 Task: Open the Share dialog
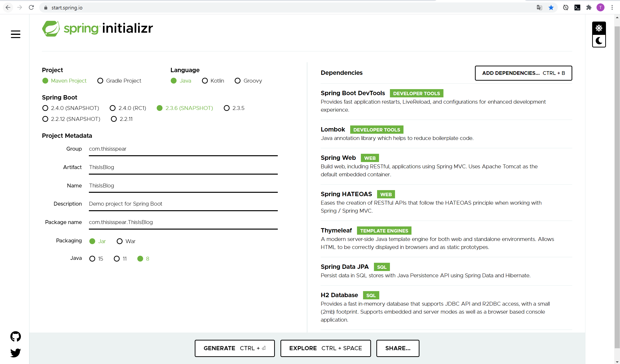(x=397, y=348)
